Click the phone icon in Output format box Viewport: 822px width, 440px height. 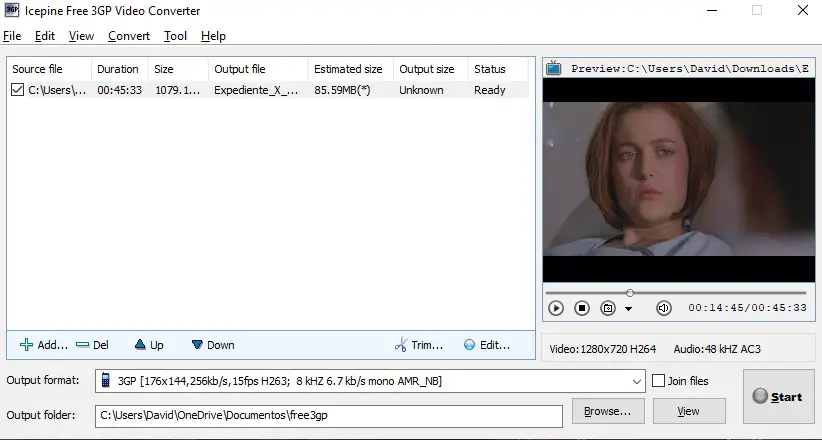pos(105,381)
